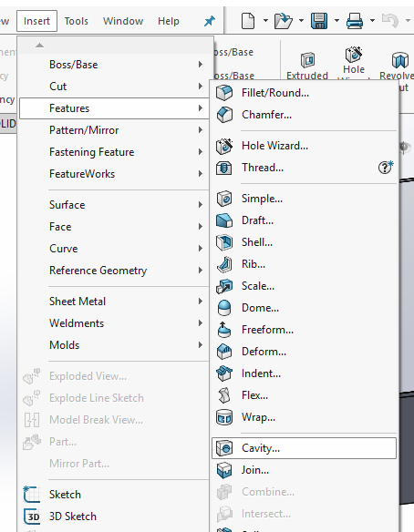Select the Cavity feature icon
Image resolution: width=414 pixels, height=532 pixels.
(x=224, y=448)
